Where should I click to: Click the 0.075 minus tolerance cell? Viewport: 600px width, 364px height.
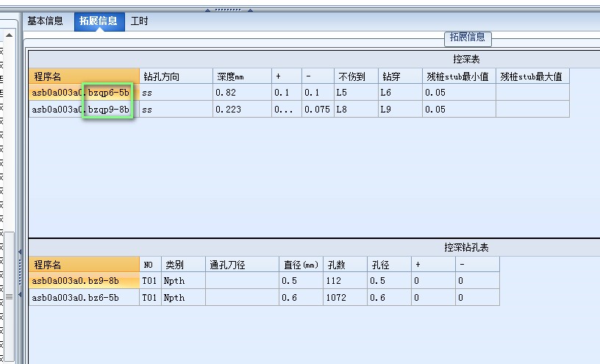[318, 109]
